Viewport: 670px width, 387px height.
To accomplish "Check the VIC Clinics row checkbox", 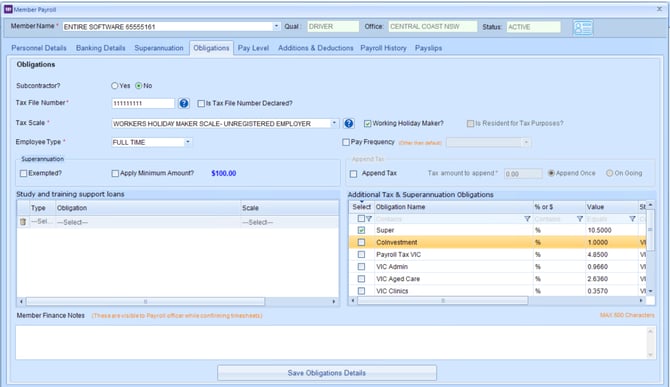I will [x=361, y=291].
